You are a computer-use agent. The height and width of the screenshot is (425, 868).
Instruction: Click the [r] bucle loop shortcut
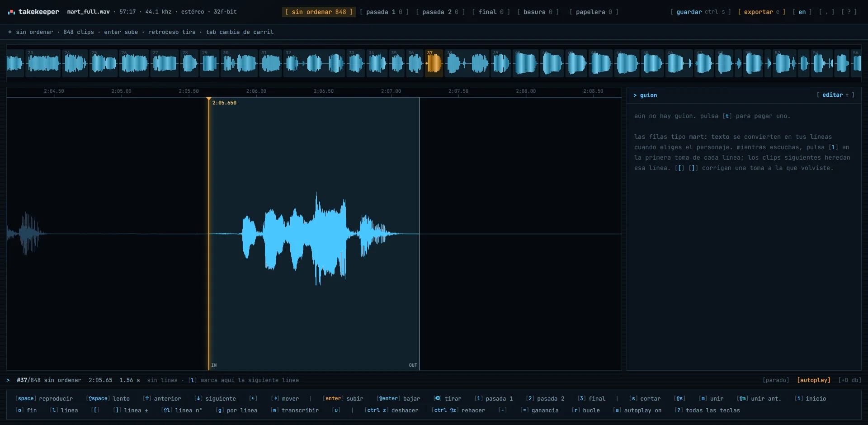tap(585, 410)
